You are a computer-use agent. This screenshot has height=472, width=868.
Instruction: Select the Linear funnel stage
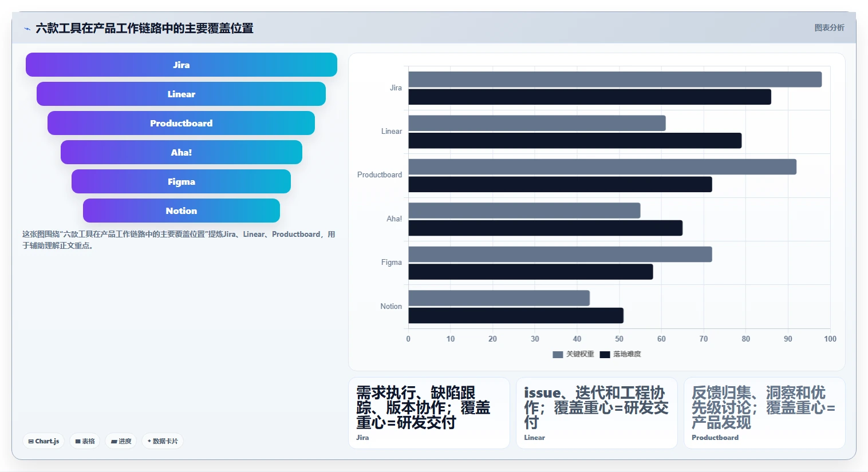tap(182, 94)
